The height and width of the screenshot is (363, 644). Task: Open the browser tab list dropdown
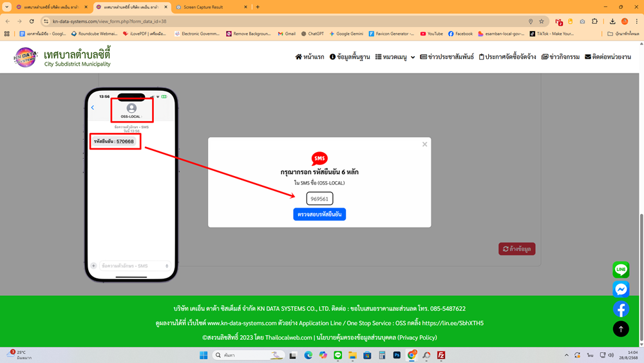(6, 7)
